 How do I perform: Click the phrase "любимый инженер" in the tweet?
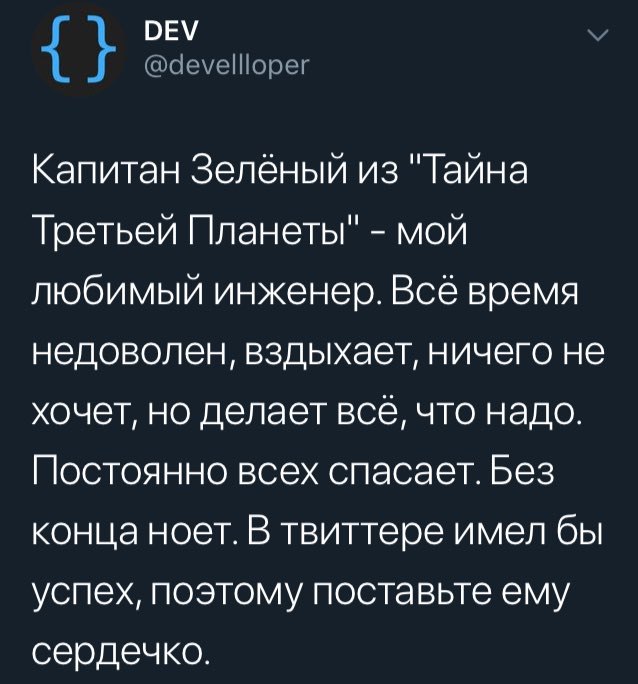pos(200,295)
